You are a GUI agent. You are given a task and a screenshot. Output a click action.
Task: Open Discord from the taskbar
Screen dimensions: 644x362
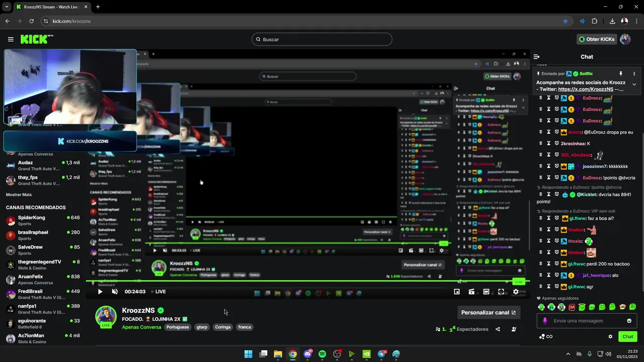(307, 354)
